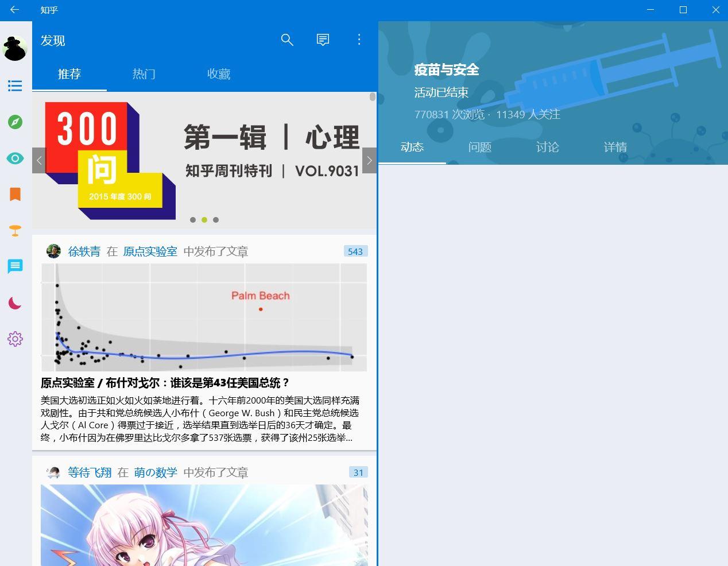Go to next banner slide
This screenshot has height=566, width=728.
tap(369, 161)
